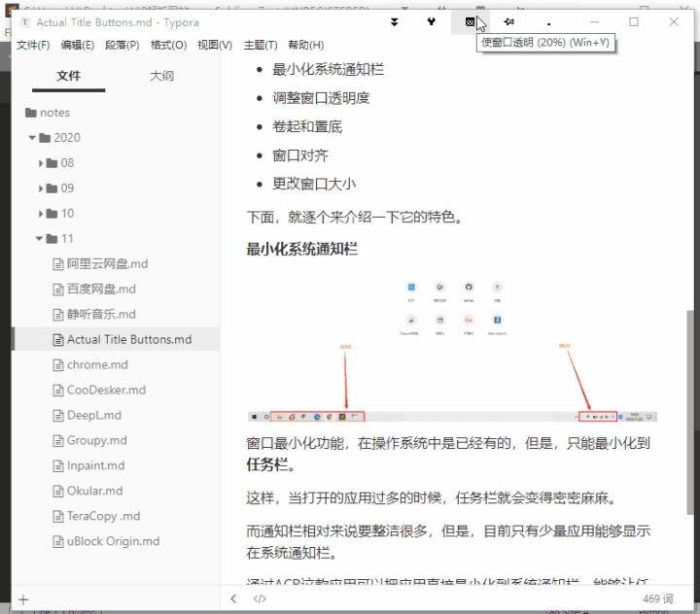Open the 视图(V) menu

[215, 45]
